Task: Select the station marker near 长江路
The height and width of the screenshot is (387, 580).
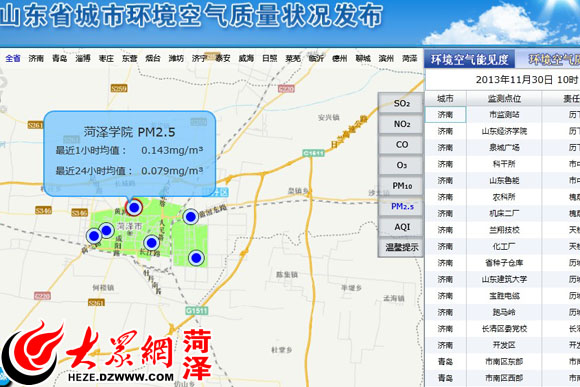Action: tap(151, 243)
